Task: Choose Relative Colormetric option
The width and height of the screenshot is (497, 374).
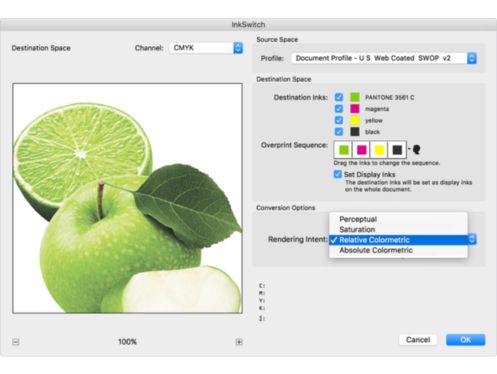Action: pos(398,240)
